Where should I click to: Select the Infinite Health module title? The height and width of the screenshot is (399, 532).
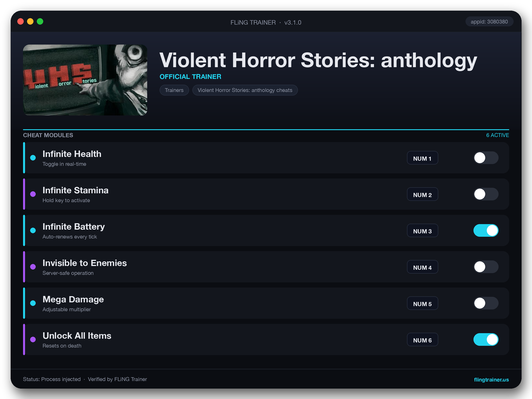tap(72, 154)
